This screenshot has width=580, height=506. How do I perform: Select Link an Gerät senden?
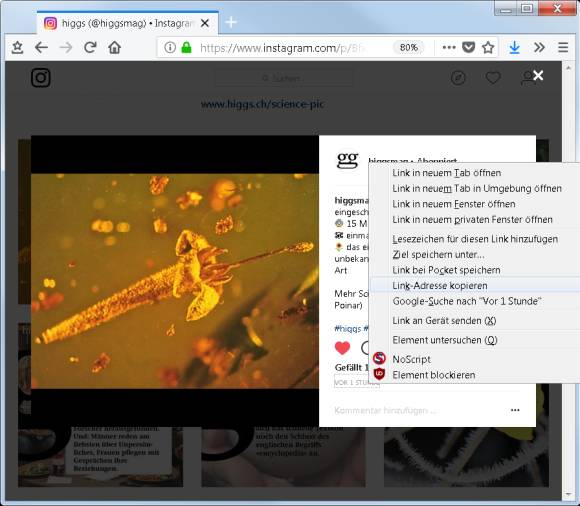[475, 320]
